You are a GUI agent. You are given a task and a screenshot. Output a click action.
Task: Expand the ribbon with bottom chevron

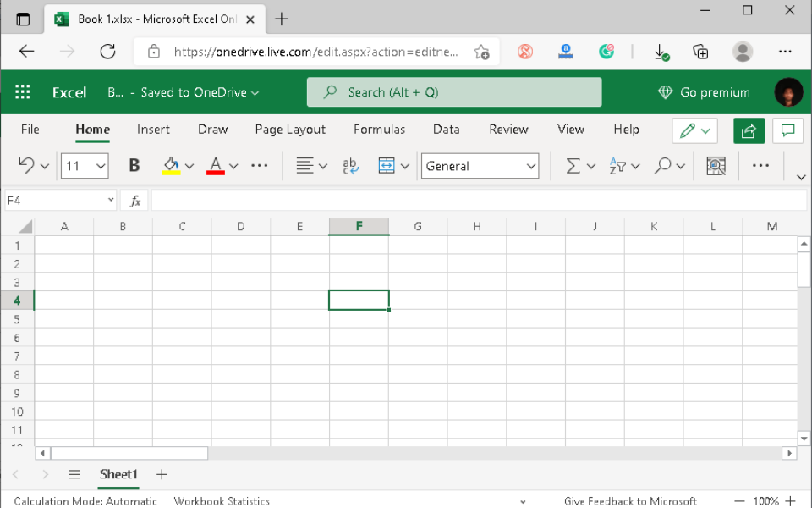pos(801,177)
